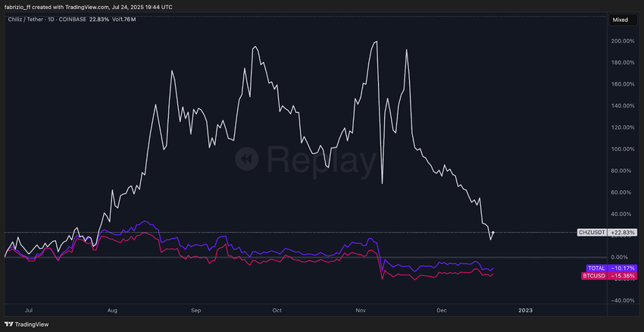Viewport: 644px width, 332px height.
Task: Click the -40.00% price scale label
Action: 622,300
